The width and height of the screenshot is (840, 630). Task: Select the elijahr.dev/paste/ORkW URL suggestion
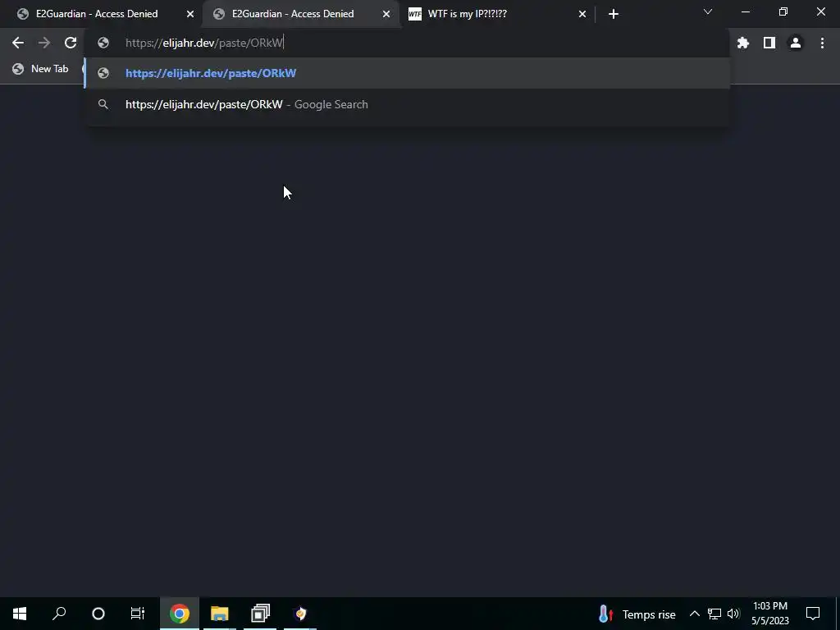[407, 73]
